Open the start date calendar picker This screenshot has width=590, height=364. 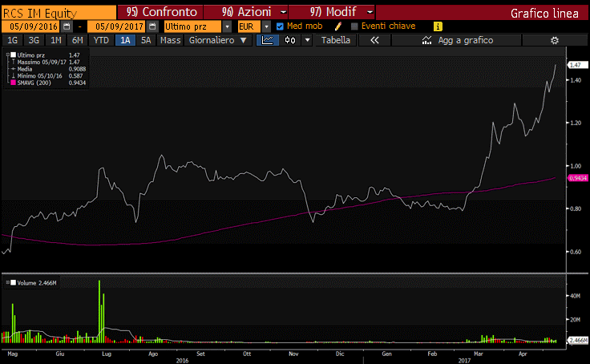tap(67, 26)
